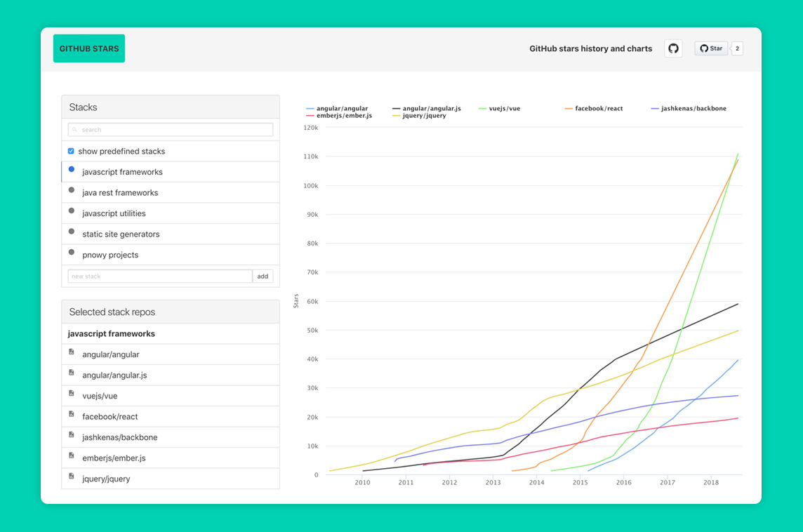Toggle show predefined stacks checkbox
803x532 pixels.
[71, 151]
